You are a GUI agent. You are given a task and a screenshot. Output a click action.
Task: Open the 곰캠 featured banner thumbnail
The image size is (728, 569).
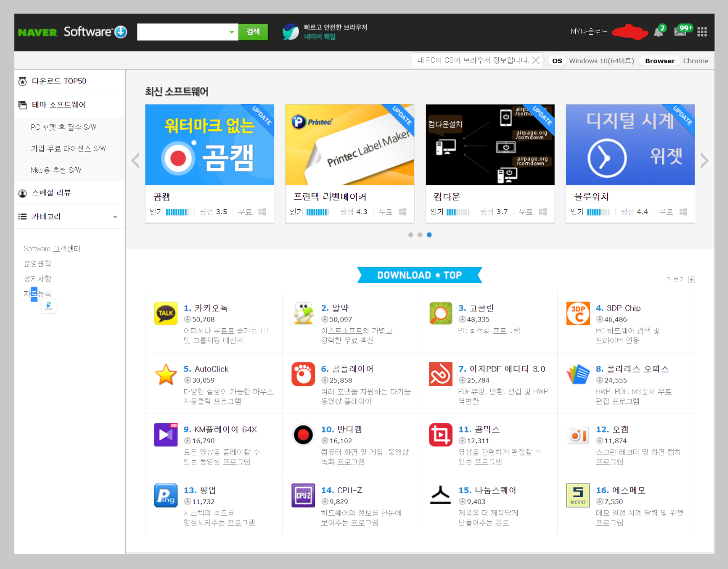tap(209, 145)
